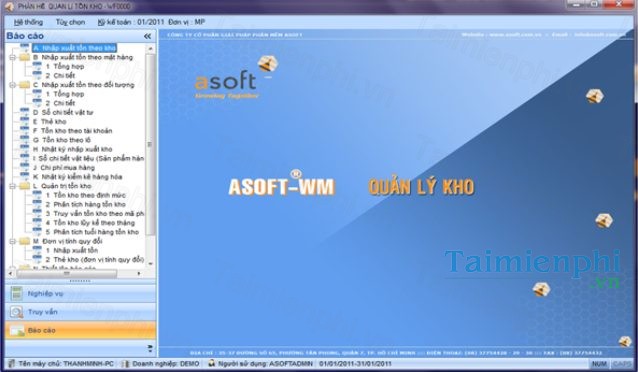This screenshot has height=372, width=638.
Task: Click report icon of 2 Chi tiết under C
Action: click(x=37, y=103)
